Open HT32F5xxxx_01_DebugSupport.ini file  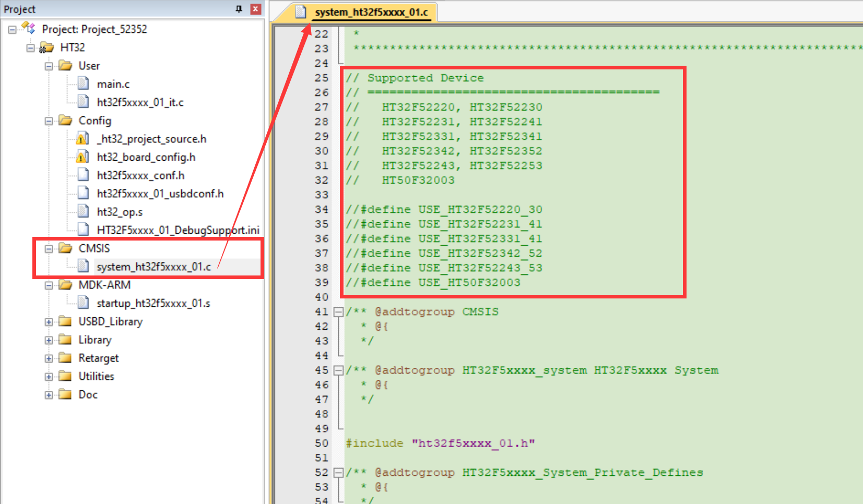click(x=178, y=230)
